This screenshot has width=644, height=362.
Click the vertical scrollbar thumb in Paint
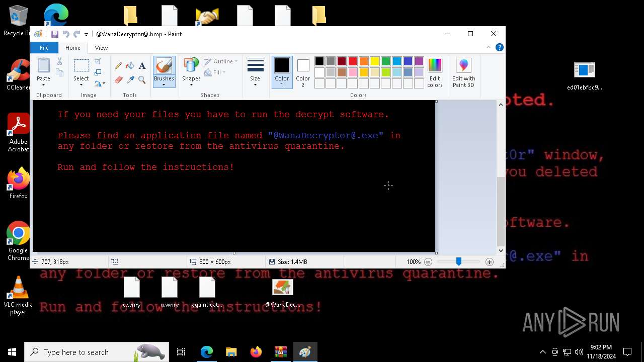click(x=501, y=211)
